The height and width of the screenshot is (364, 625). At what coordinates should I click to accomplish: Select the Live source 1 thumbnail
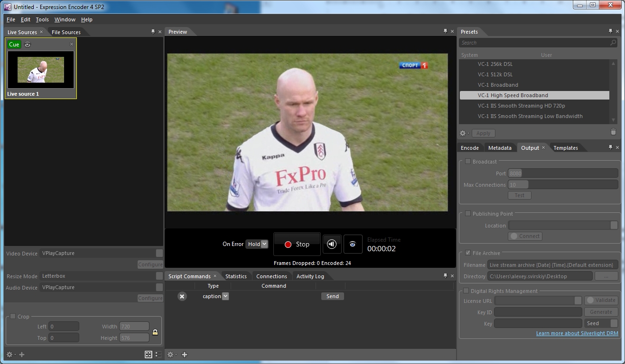(41, 69)
